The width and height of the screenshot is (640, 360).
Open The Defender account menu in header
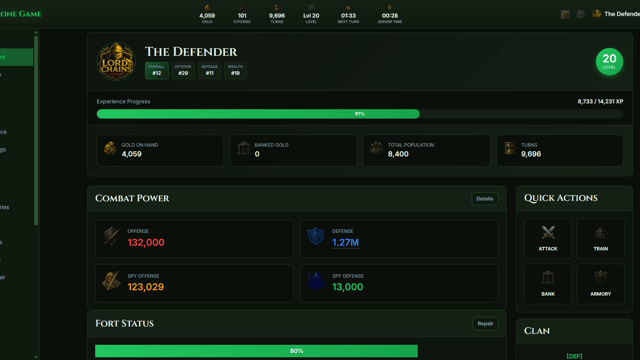pyautogui.click(x=616, y=14)
